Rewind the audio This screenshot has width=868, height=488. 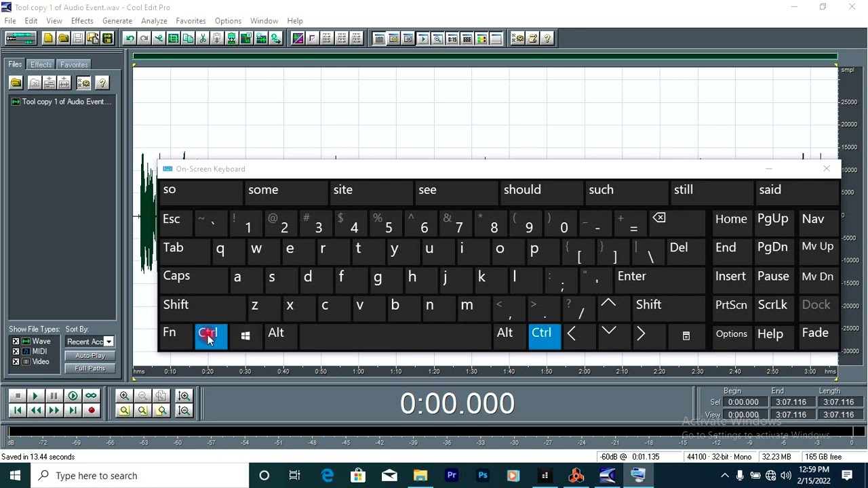(x=35, y=410)
